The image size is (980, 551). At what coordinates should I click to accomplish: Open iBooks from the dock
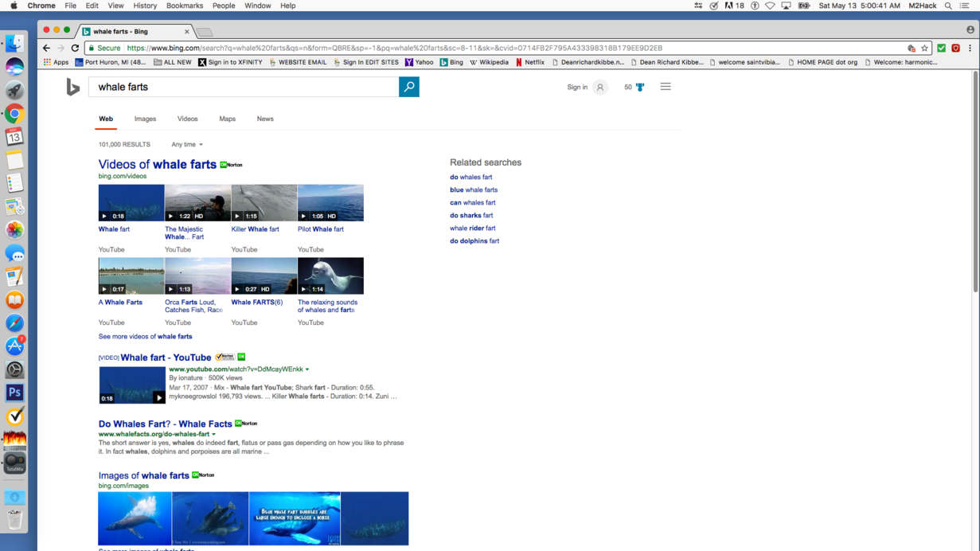point(14,300)
